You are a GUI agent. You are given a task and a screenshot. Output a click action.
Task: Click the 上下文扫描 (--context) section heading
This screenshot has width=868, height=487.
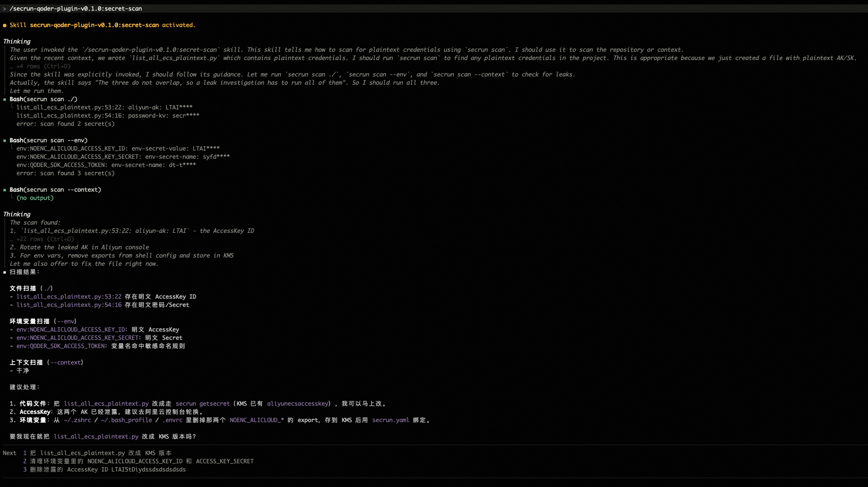click(x=46, y=363)
